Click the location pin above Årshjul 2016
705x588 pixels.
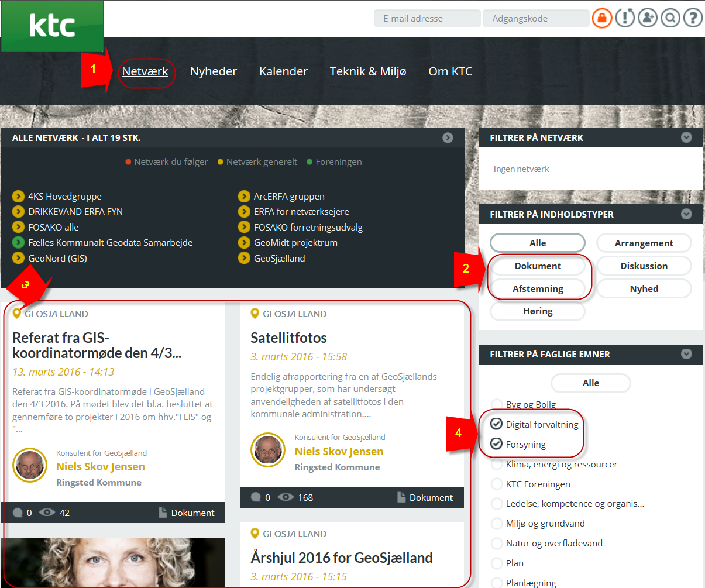click(x=255, y=534)
